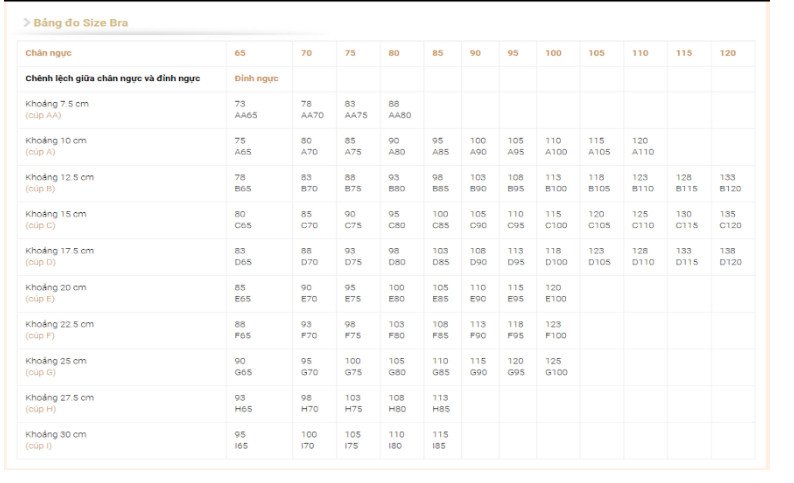Click the 'Đỉnh ngực' label
794x483 pixels.
pyautogui.click(x=256, y=78)
